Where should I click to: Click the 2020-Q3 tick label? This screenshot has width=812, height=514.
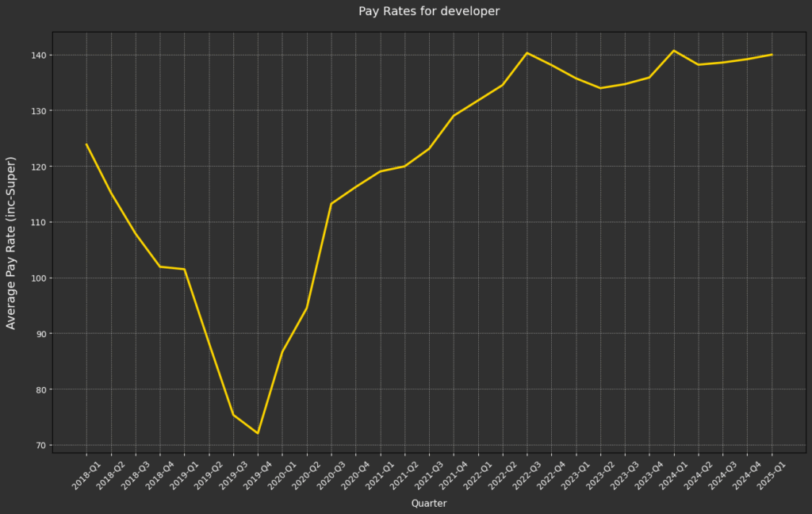tap(331, 476)
